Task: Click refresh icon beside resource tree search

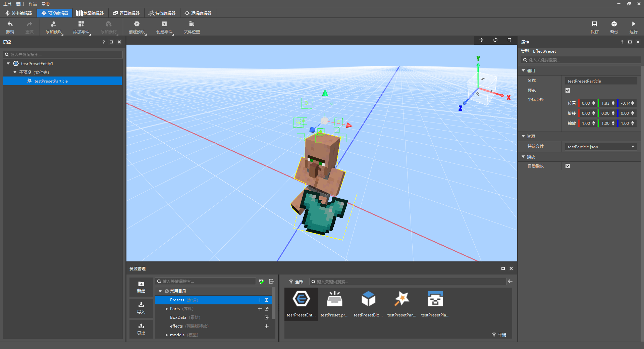Action: 262,281
